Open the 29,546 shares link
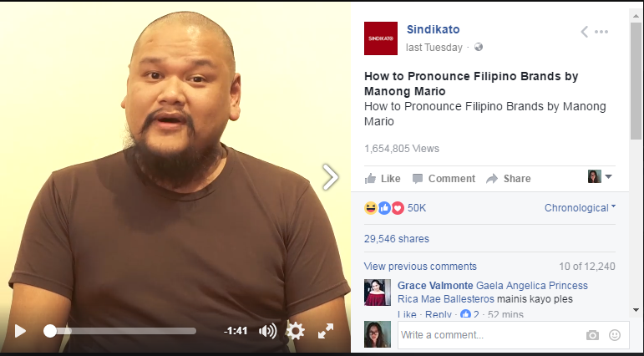Image resolution: width=644 pixels, height=356 pixels. 396,239
